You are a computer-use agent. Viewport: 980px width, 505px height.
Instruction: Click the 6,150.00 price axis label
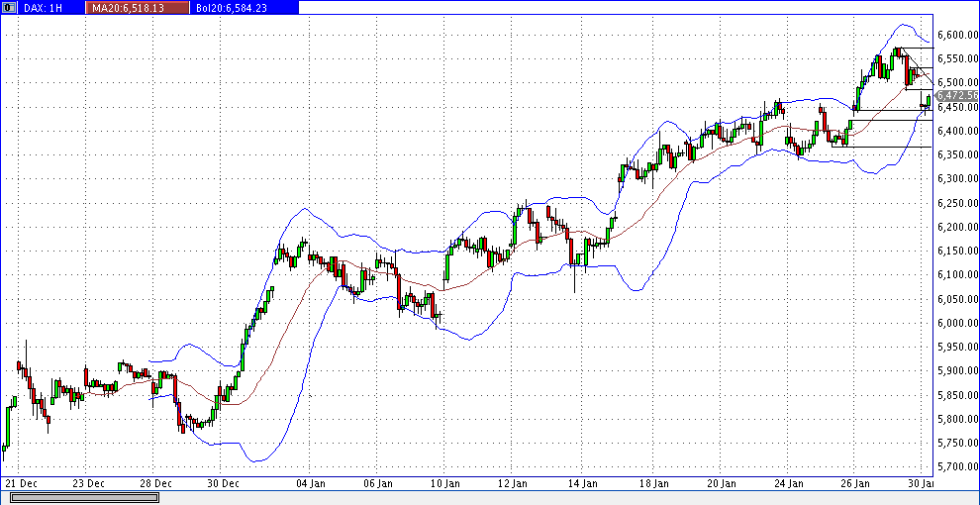point(957,251)
